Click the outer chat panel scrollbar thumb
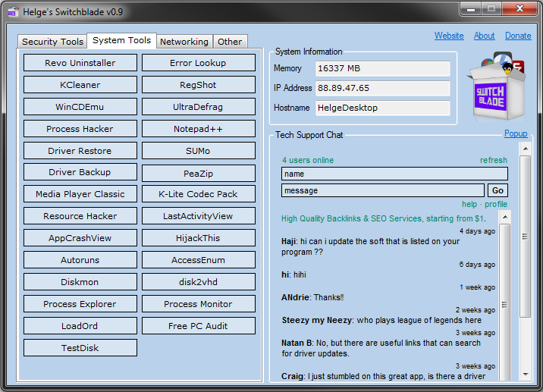 [526, 236]
